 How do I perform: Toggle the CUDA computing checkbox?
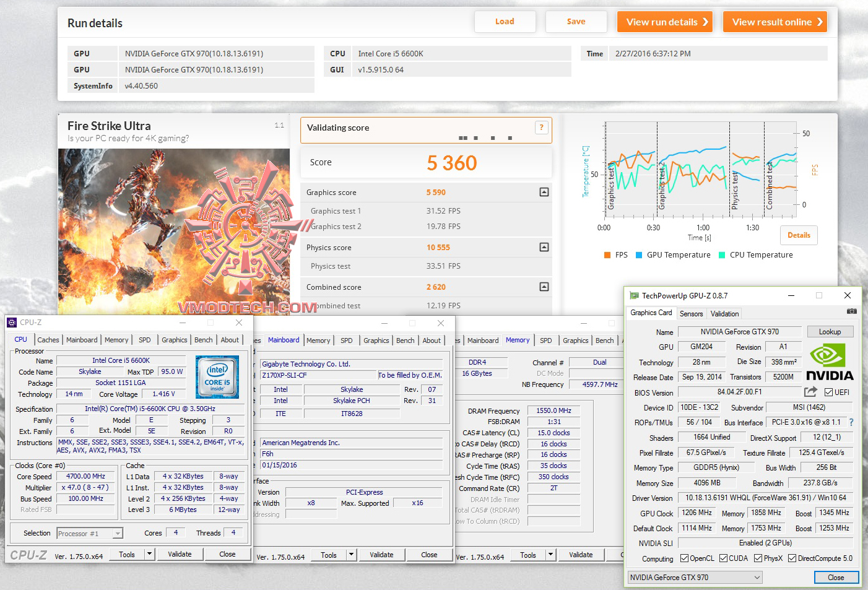coord(723,558)
